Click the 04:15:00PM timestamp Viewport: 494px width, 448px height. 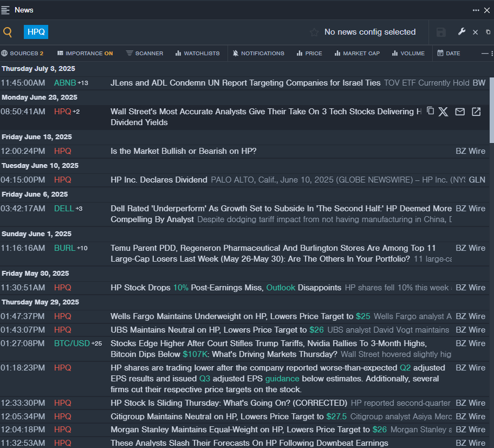pos(23,180)
